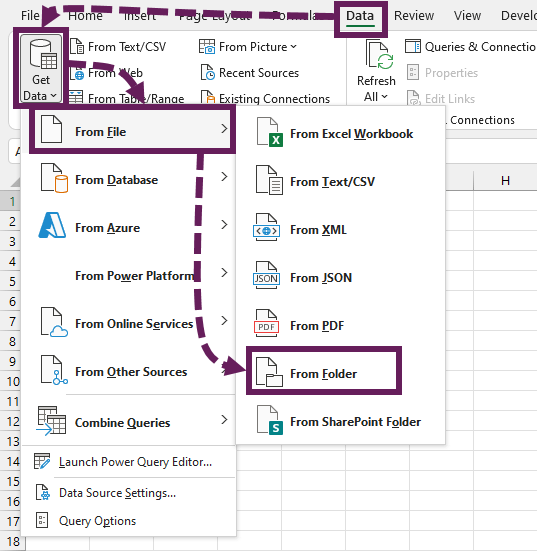Select Data Source Settings text
Screen dimensions: 537x551
tap(117, 493)
